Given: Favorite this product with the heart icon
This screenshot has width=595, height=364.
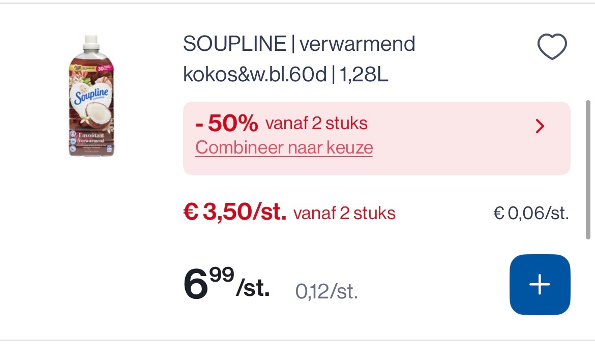Looking at the screenshot, I should click(x=551, y=46).
